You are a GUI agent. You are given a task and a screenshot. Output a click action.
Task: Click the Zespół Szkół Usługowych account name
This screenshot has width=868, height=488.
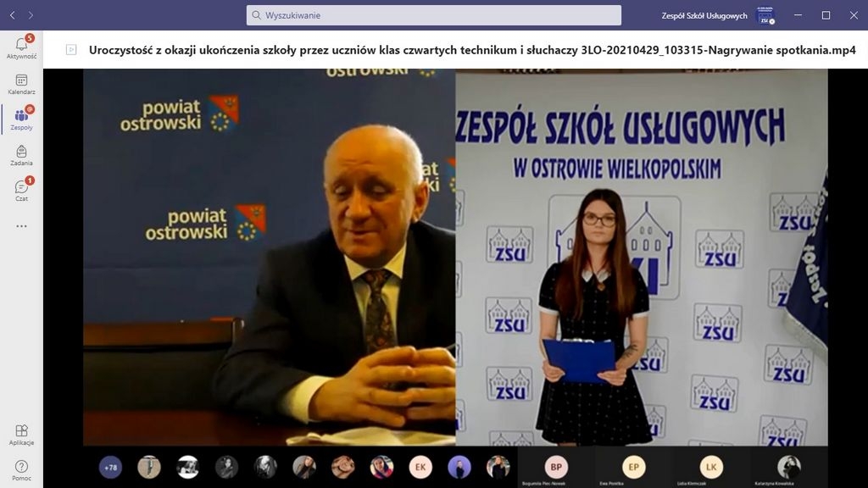pos(704,15)
